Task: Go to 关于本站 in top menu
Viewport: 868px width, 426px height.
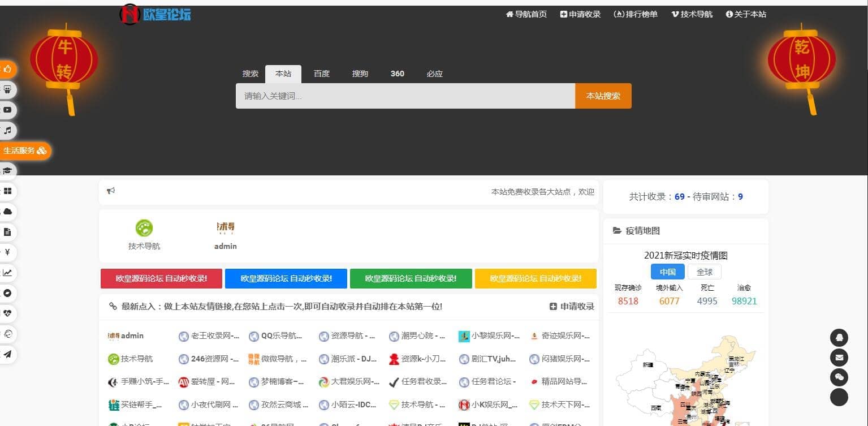Action: 746,14
